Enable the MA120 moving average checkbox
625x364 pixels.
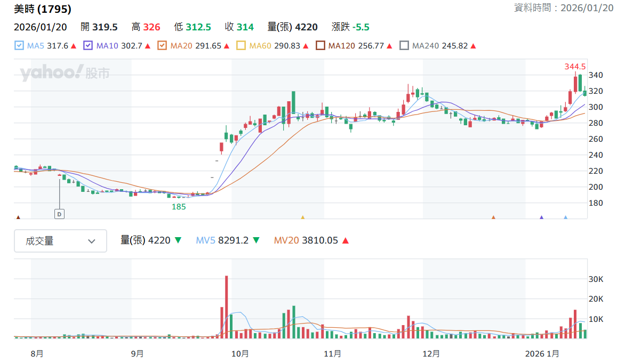coord(320,46)
